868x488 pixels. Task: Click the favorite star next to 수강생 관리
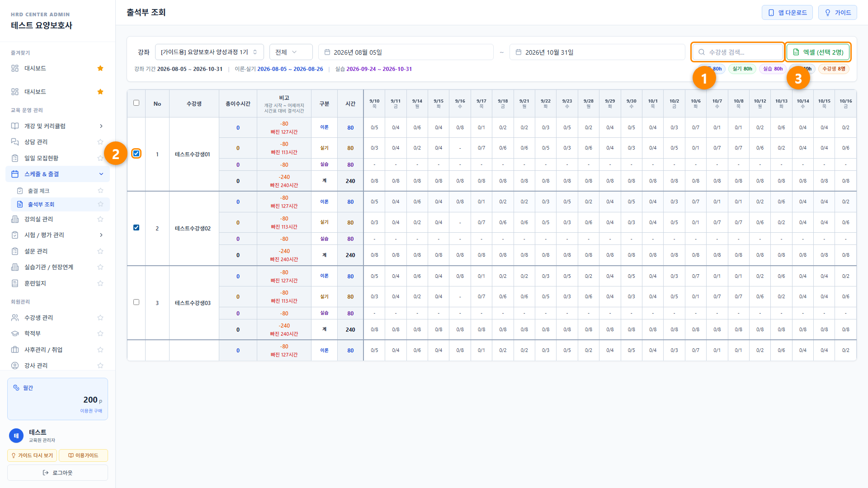(x=100, y=318)
